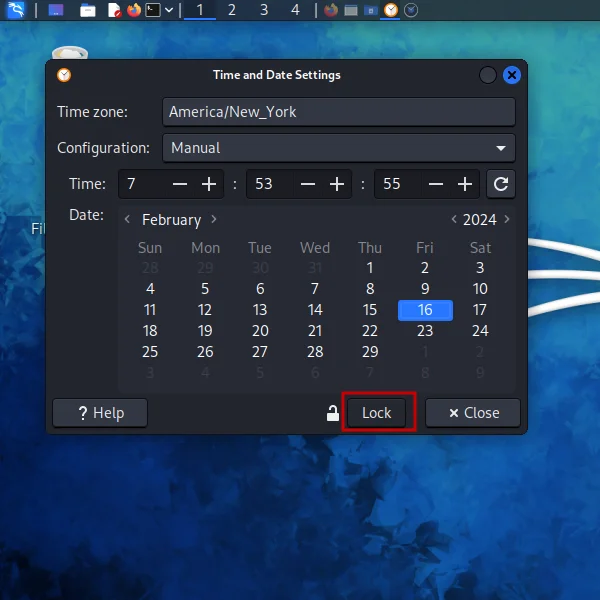
Task: Click the America/New_York time zone field
Action: pyautogui.click(x=339, y=112)
